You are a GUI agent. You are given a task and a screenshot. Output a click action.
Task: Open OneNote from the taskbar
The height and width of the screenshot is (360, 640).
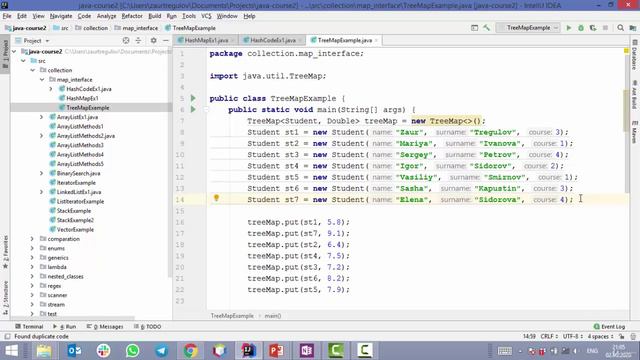(x=306, y=351)
